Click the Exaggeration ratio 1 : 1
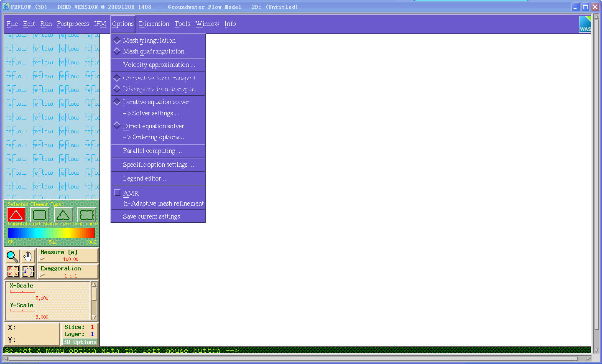The image size is (602, 364). point(71,276)
